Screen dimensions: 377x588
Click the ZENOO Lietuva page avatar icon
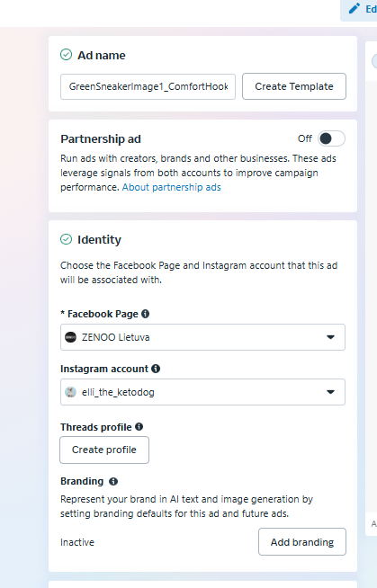pyautogui.click(x=70, y=337)
